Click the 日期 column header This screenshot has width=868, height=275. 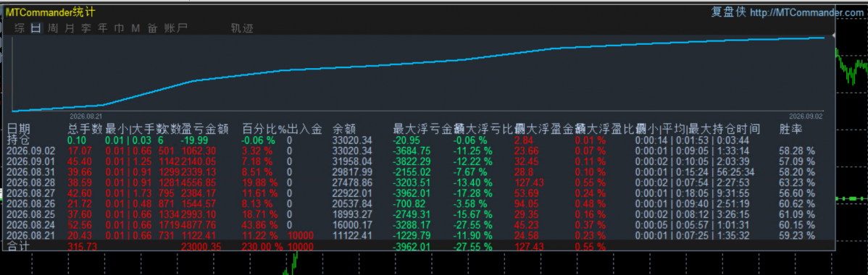(19, 130)
